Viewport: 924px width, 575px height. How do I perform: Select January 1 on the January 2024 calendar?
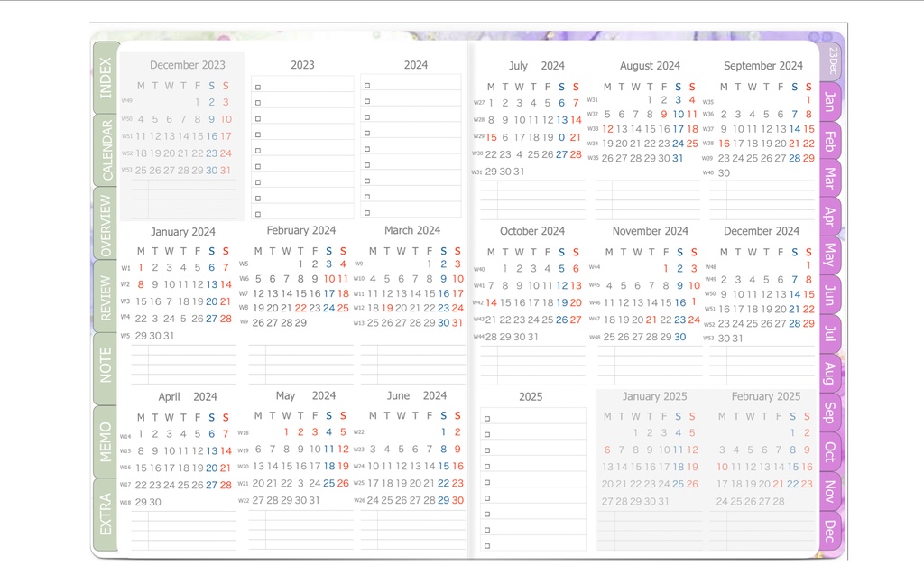(140, 267)
